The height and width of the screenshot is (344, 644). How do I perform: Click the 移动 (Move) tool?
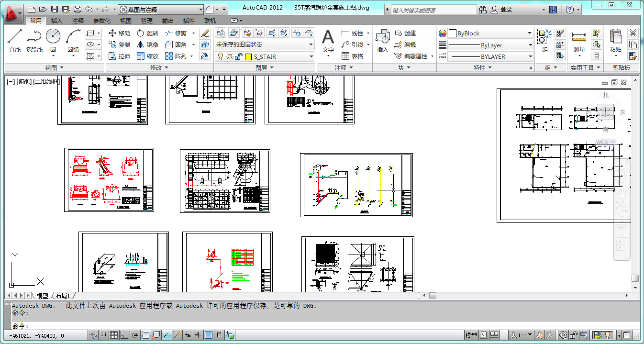point(120,33)
